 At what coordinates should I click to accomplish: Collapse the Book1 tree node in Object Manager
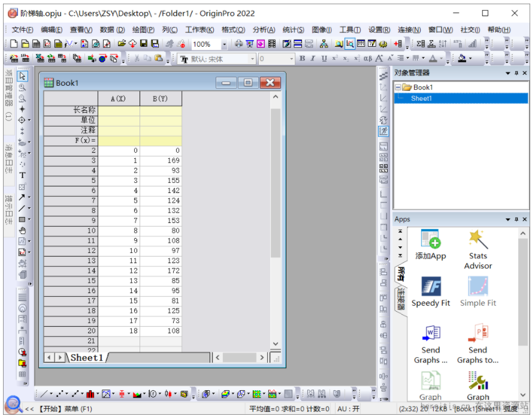click(398, 88)
